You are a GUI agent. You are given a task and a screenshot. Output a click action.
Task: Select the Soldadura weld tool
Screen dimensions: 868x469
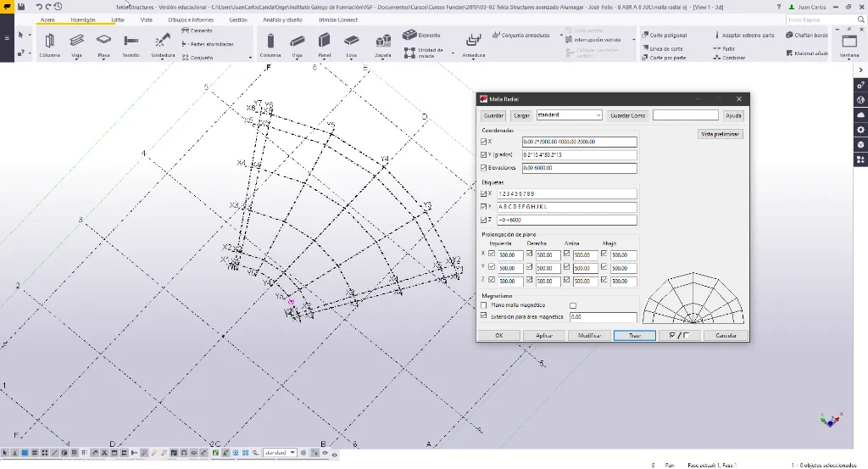tap(163, 45)
